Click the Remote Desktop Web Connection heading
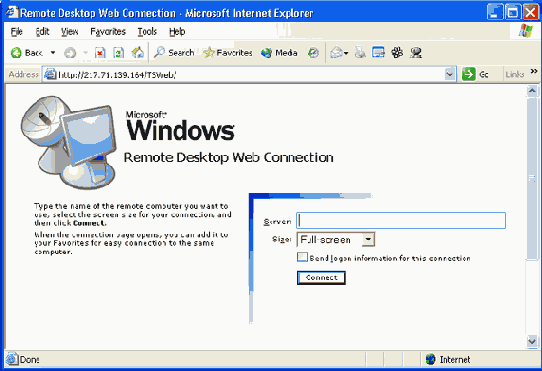Image resolution: width=542 pixels, height=371 pixels. coord(228,158)
